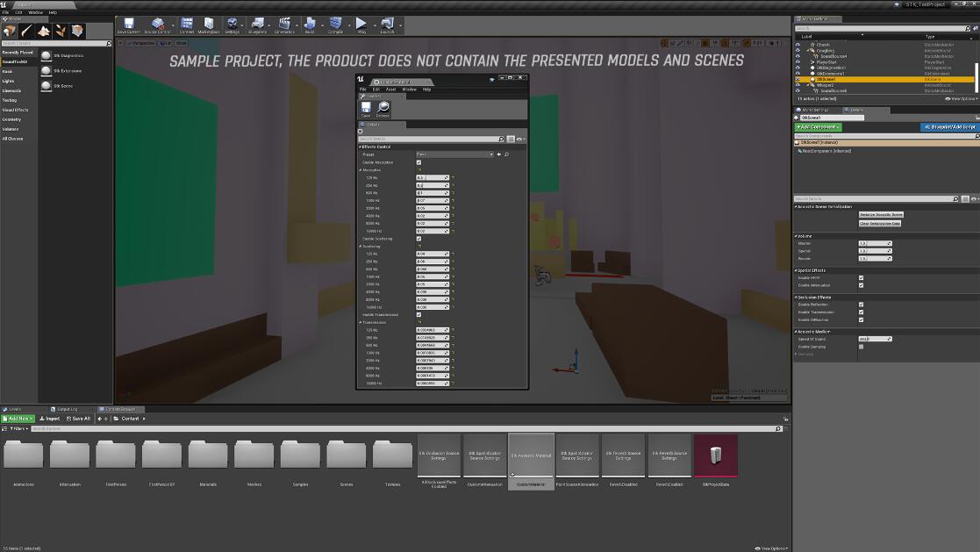Select the CustomMaterial asset thumbnail
The image size is (980, 552).
click(x=531, y=456)
